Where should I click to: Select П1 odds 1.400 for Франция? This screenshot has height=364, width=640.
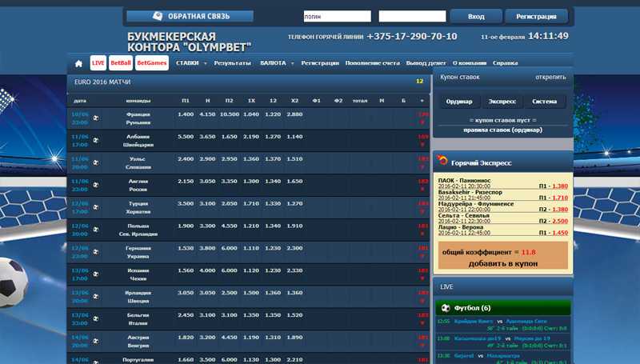(186, 114)
